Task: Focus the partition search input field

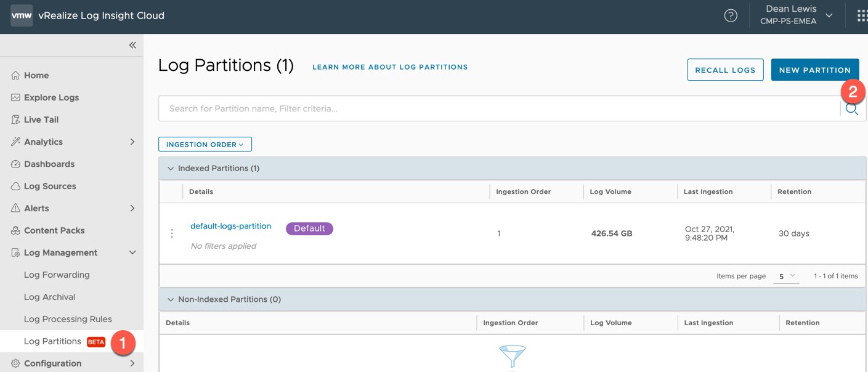Action: pyautogui.click(x=500, y=108)
